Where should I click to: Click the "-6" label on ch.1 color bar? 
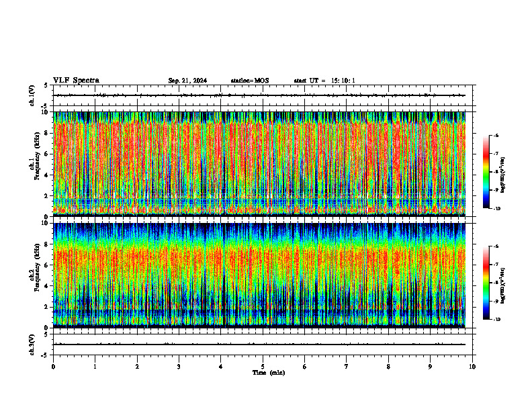(x=496, y=136)
